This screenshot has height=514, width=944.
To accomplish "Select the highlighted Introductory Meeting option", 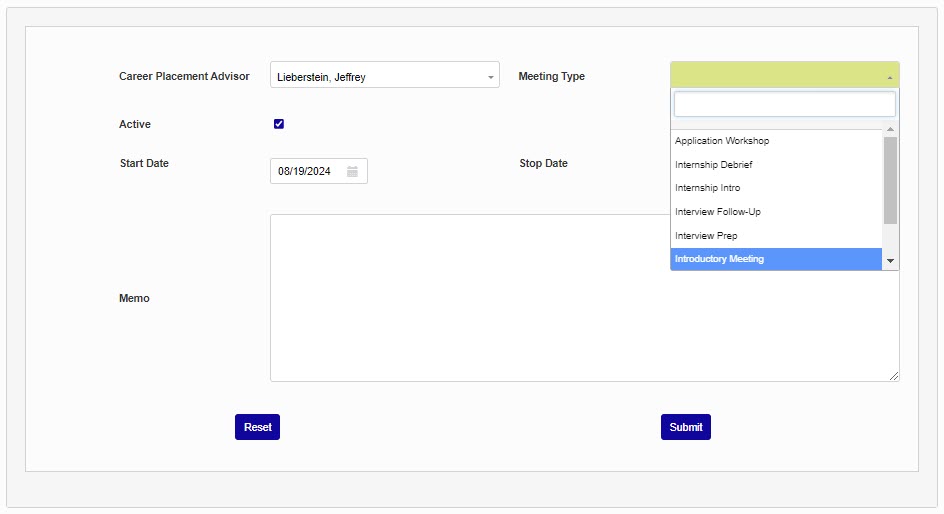I will (719, 259).
